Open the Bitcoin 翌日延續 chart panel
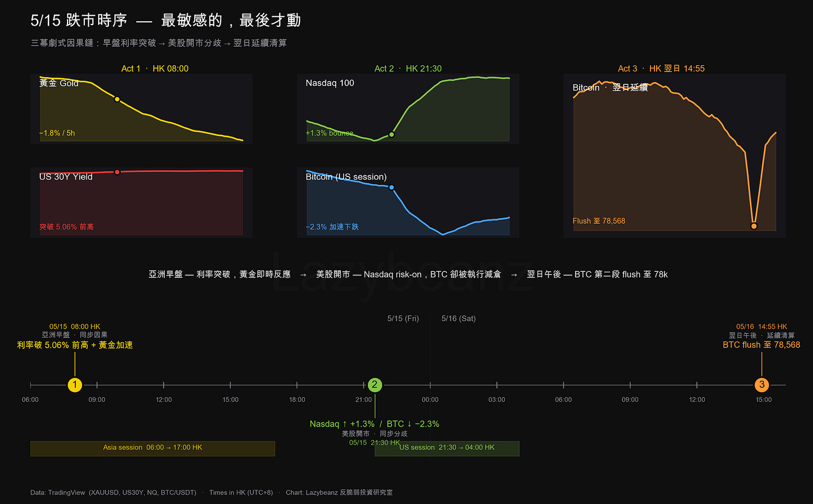The height and width of the screenshot is (504, 813). click(675, 156)
